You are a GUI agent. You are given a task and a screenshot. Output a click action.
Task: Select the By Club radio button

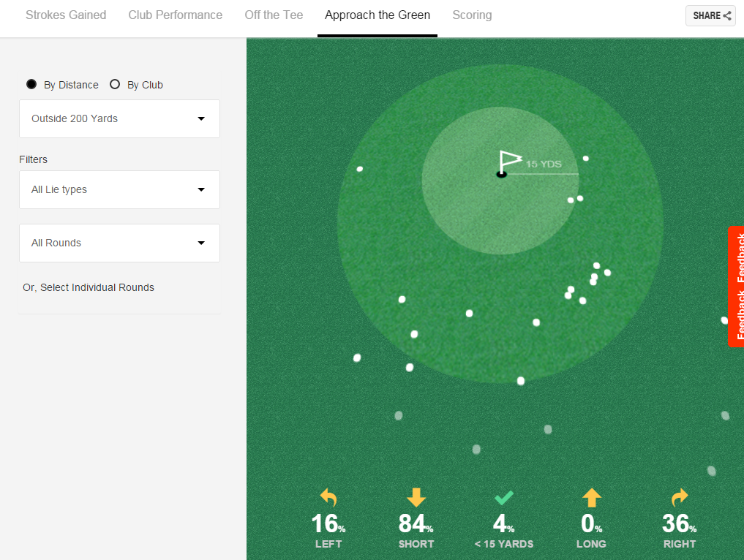[115, 84]
